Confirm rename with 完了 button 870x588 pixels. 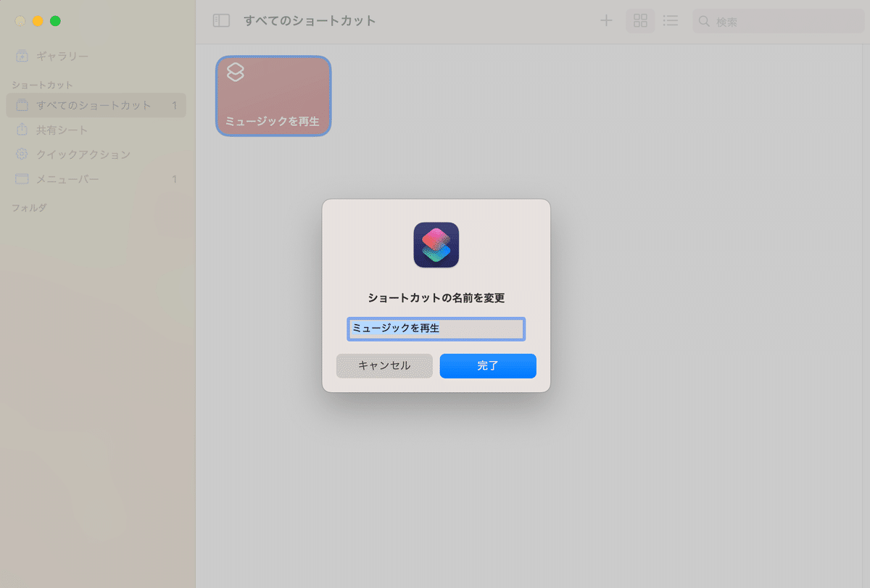pyautogui.click(x=488, y=366)
